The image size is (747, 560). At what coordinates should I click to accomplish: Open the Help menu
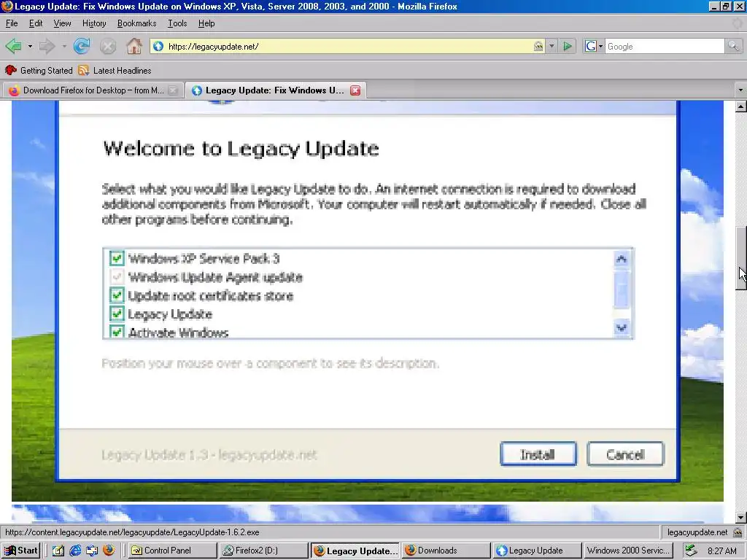pyautogui.click(x=206, y=23)
